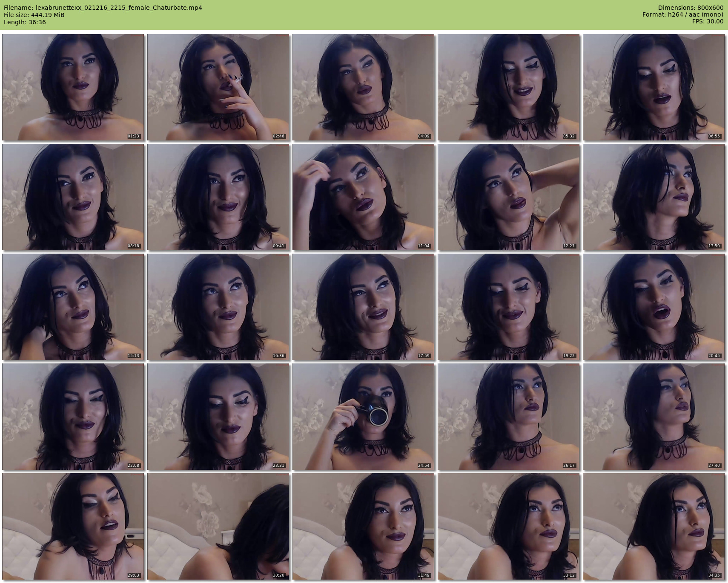Viewport: 728px width, 583px height.
Task: Select the thumbnail stamped 04:09
Action: [364, 87]
